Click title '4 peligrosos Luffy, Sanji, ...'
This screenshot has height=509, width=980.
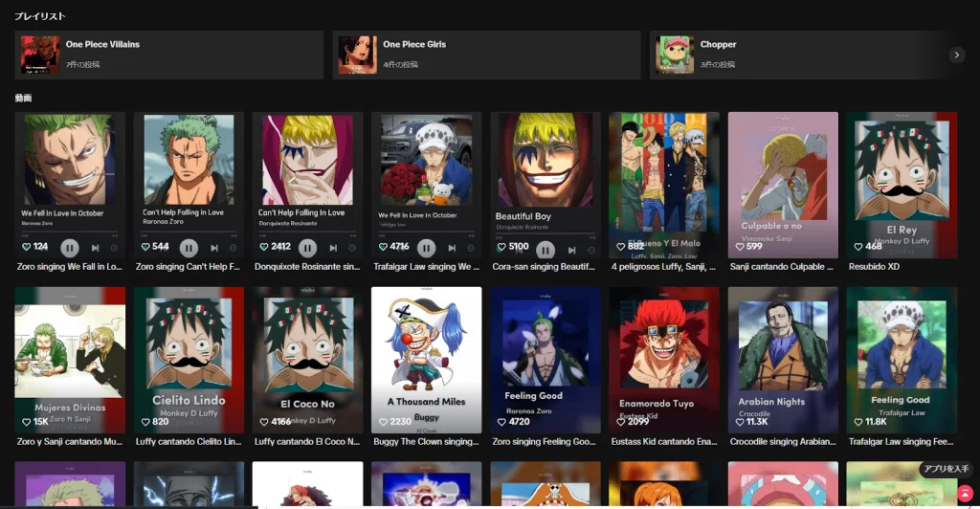(664, 267)
